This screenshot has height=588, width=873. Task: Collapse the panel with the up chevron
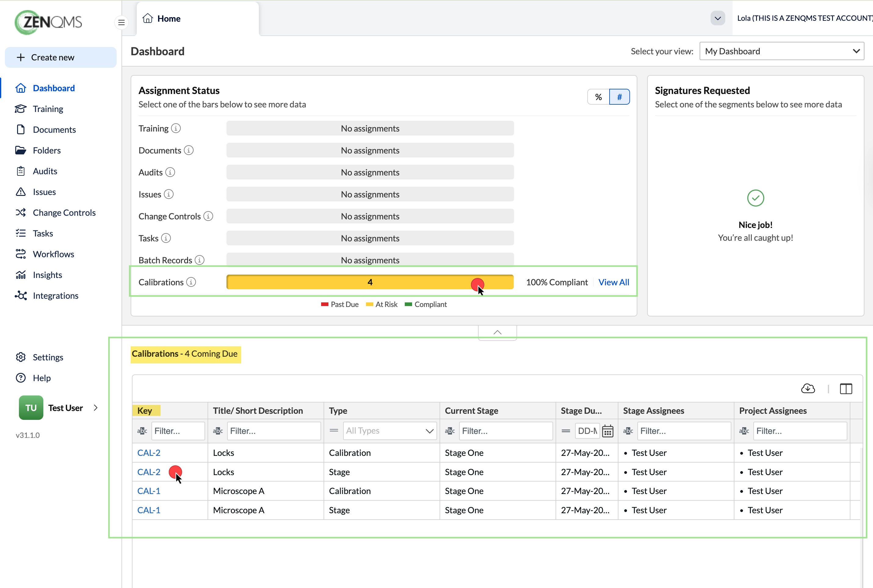pyautogui.click(x=497, y=332)
